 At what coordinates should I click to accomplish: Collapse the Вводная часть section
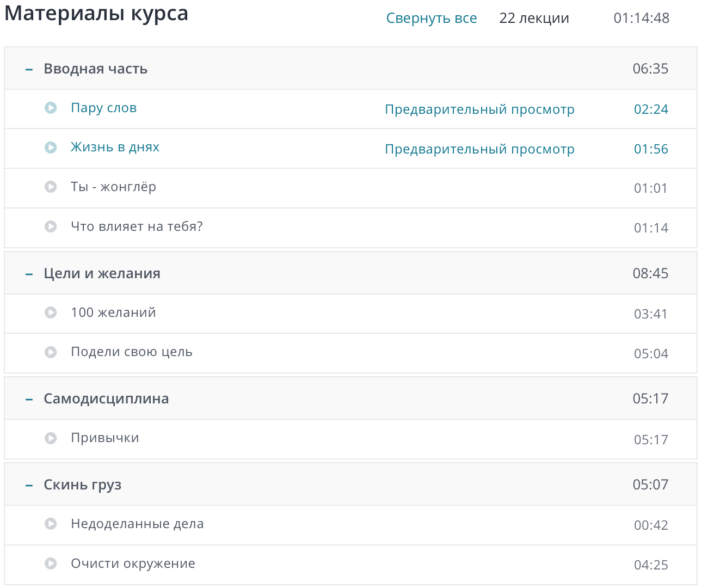click(29, 69)
